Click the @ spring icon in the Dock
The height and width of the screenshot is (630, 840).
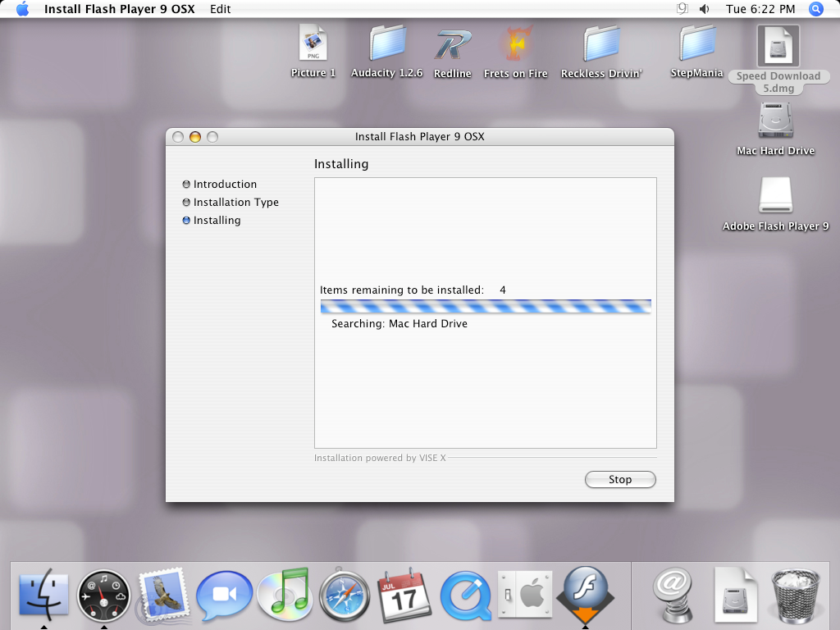click(x=674, y=595)
